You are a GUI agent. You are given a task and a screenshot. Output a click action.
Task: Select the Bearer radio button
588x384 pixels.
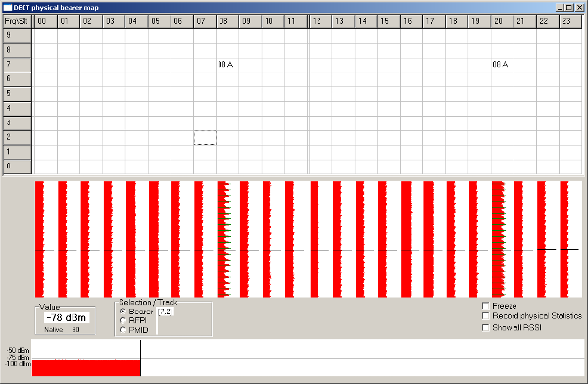click(122, 312)
